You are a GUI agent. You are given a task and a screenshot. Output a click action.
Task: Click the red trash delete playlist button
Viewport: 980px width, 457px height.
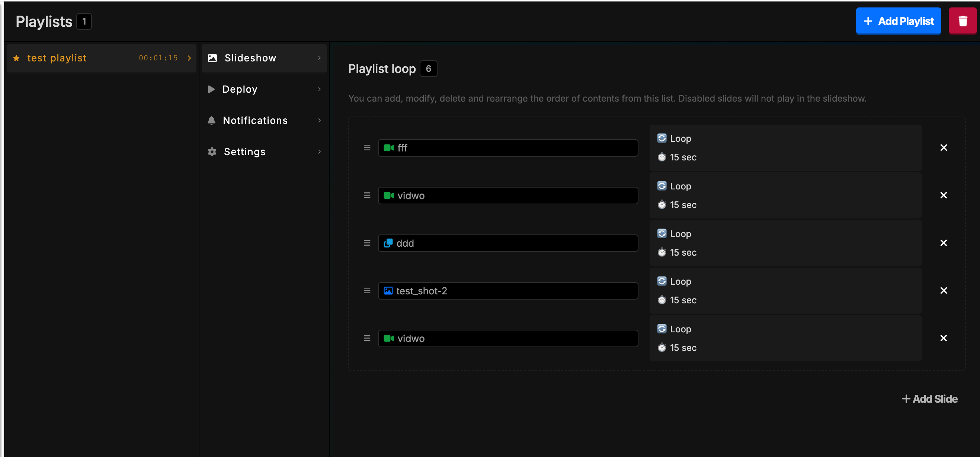962,21
